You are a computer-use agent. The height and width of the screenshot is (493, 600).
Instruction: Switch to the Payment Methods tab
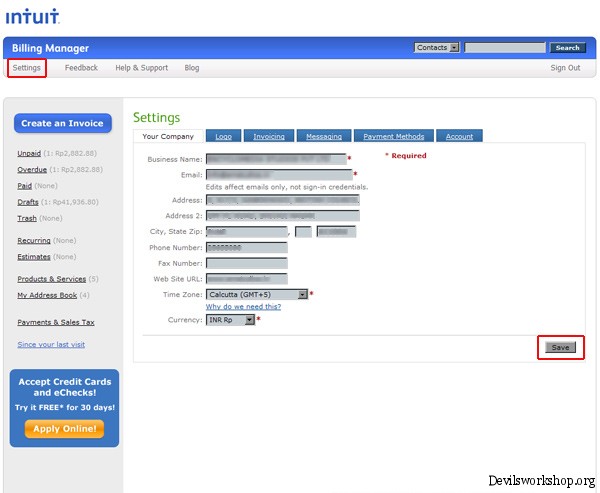pyautogui.click(x=394, y=136)
